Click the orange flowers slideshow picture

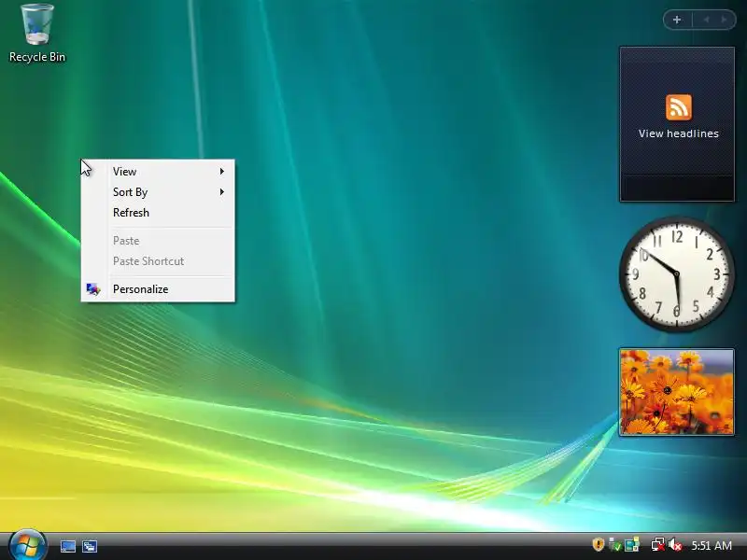[676, 391]
